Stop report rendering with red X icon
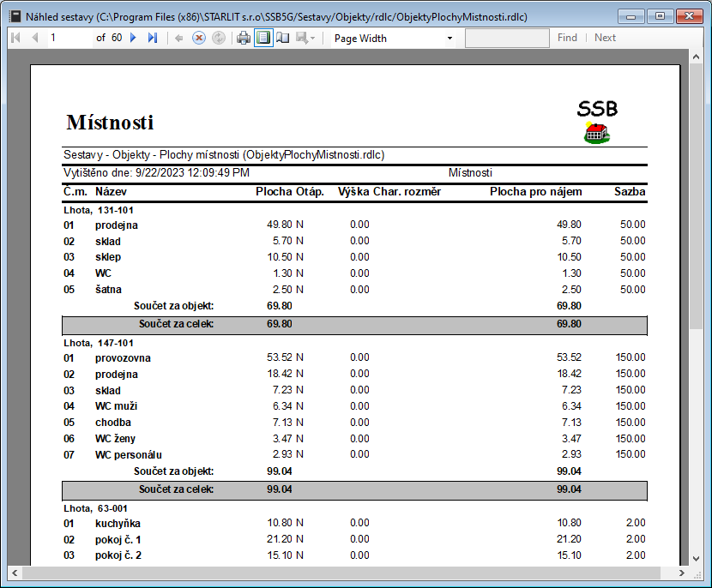This screenshot has width=712, height=588. [x=199, y=38]
